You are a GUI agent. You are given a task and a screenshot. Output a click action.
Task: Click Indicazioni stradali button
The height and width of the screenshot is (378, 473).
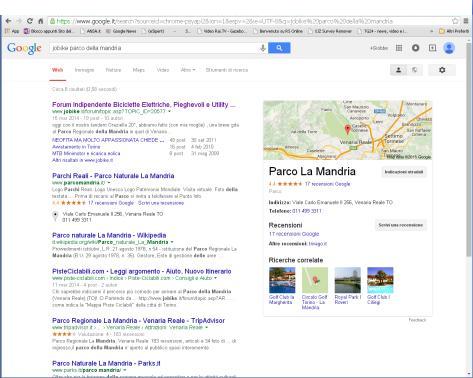404,172
